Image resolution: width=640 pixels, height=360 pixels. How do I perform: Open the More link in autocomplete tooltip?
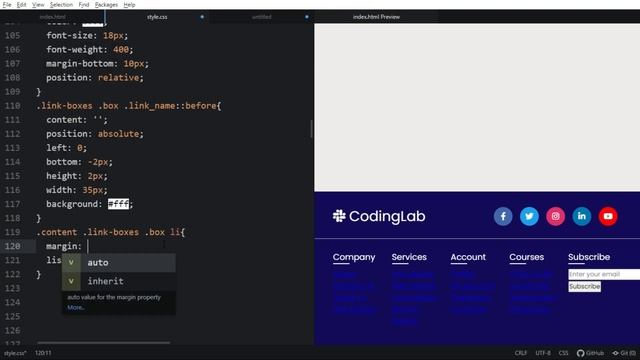(x=76, y=307)
